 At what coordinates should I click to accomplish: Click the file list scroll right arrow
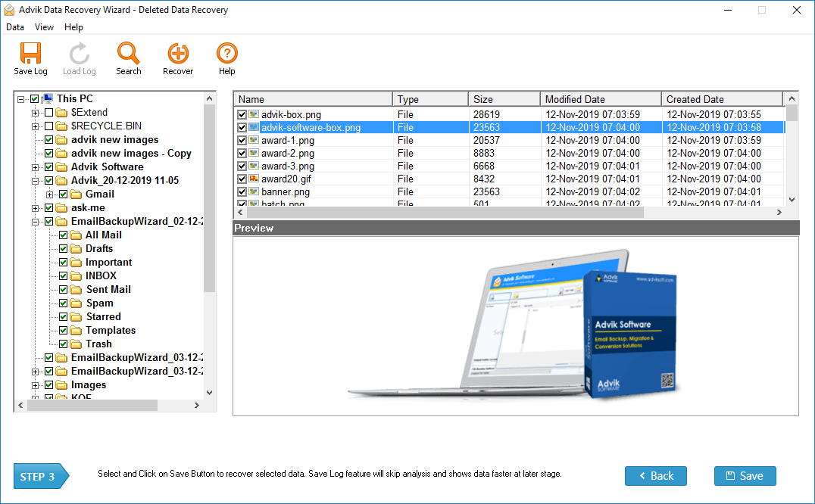tap(779, 213)
